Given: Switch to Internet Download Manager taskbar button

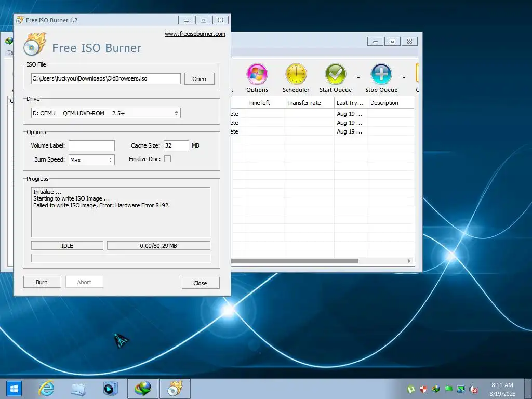Looking at the screenshot, I should [142, 389].
